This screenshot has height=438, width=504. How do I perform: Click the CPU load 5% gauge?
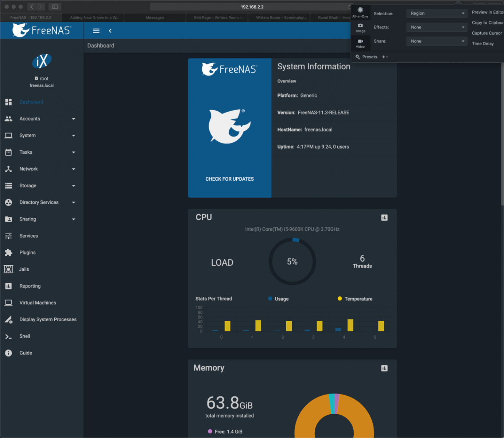click(x=292, y=262)
